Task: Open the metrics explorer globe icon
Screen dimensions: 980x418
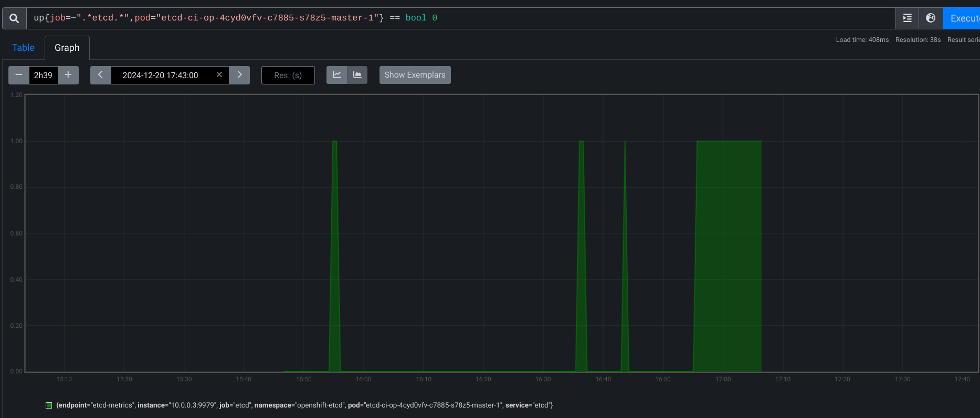Action: [x=931, y=18]
